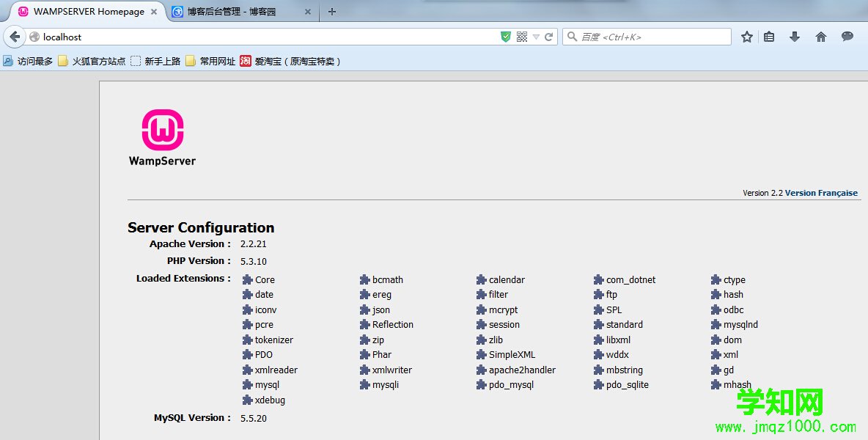Click the puzzle icon beside SimpleXML

(482, 354)
